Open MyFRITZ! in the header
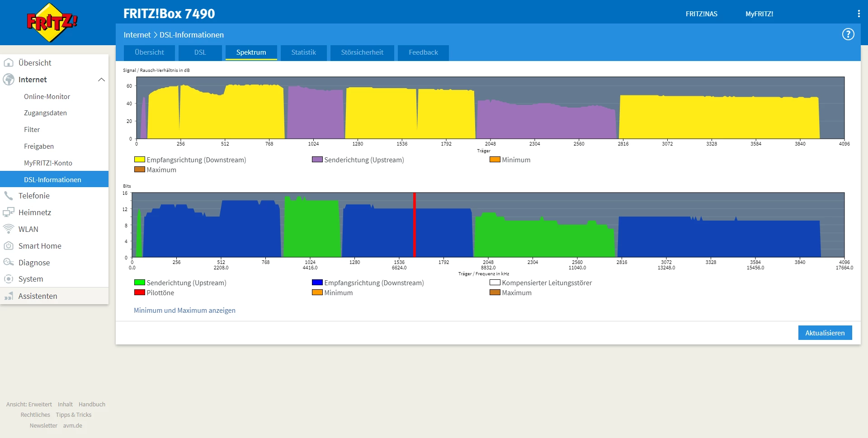This screenshot has width=868, height=438. click(x=759, y=14)
